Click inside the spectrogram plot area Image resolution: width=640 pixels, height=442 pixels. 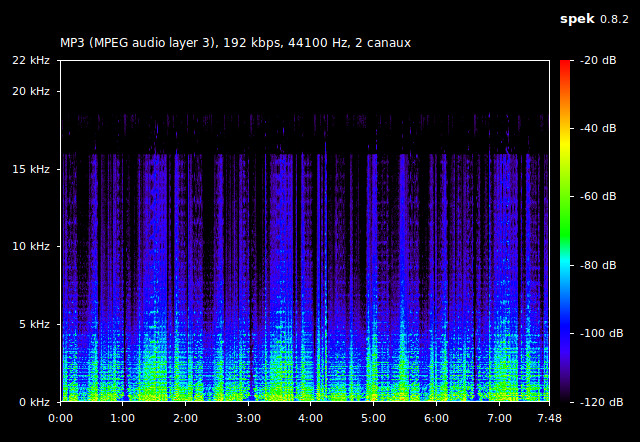[x=305, y=231]
